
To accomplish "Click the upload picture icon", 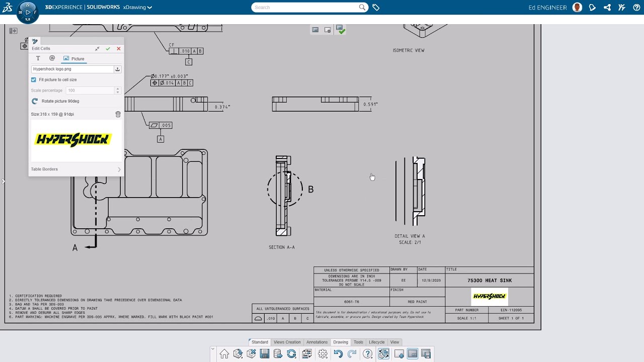I will click(x=118, y=69).
